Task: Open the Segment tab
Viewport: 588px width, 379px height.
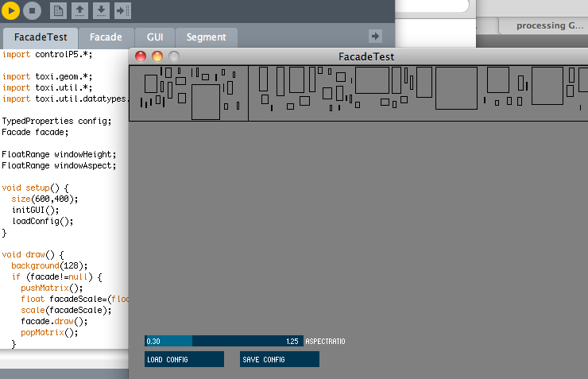Action: click(207, 37)
